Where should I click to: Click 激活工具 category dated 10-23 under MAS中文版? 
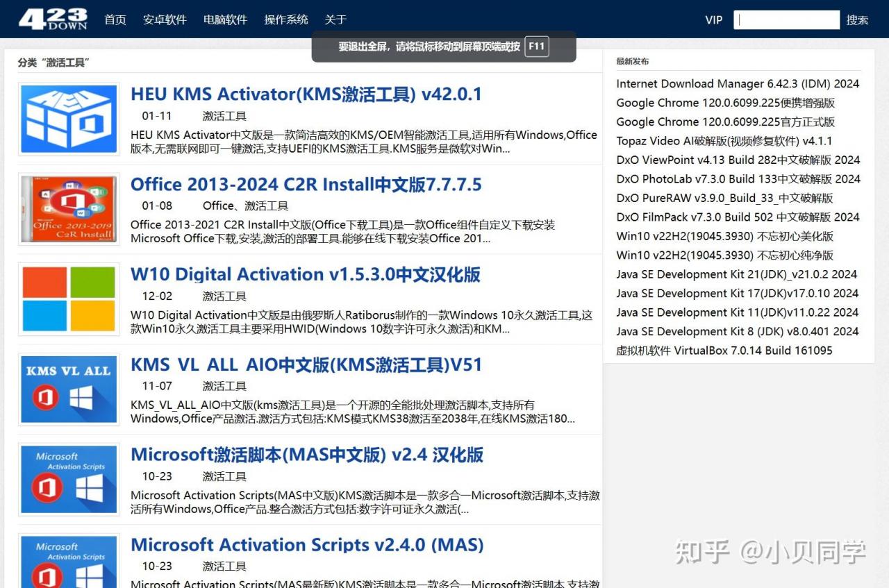tap(224, 476)
